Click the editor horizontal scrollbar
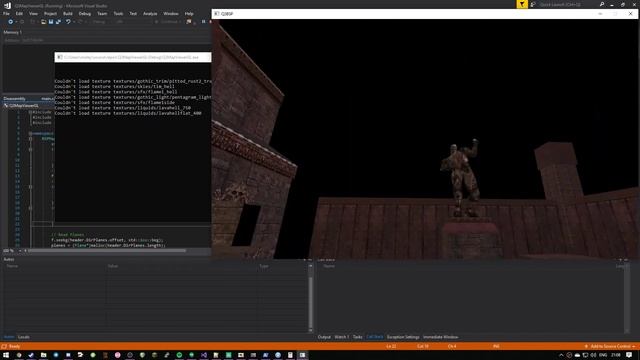This screenshot has width=640, height=360. pyautogui.click(x=107, y=251)
